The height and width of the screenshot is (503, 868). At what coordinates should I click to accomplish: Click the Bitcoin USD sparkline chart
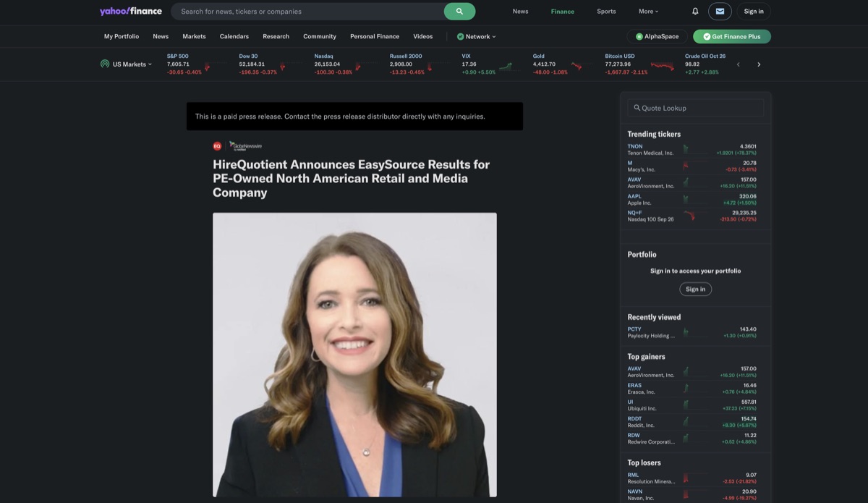(662, 67)
